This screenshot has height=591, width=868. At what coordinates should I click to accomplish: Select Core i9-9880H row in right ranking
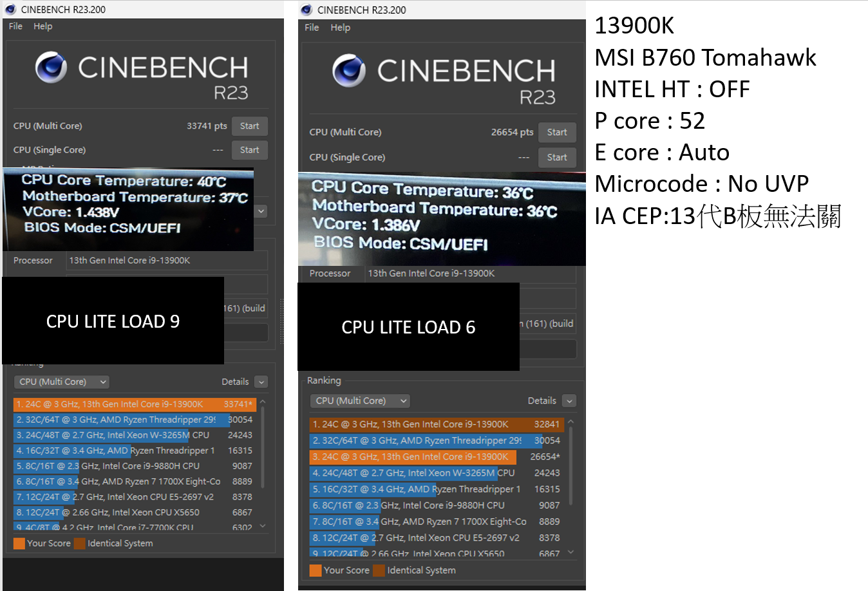(437, 505)
